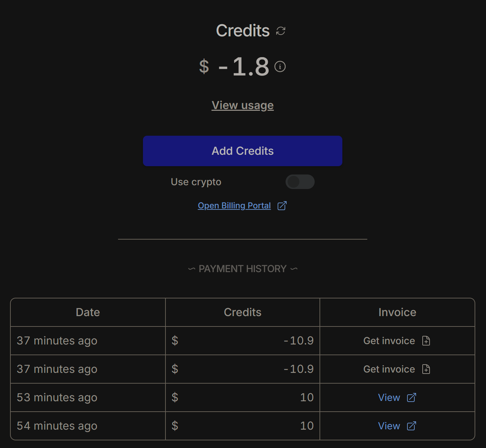Get invoice for second -10.9 payment
The width and height of the screenshot is (486, 448).
pos(389,369)
